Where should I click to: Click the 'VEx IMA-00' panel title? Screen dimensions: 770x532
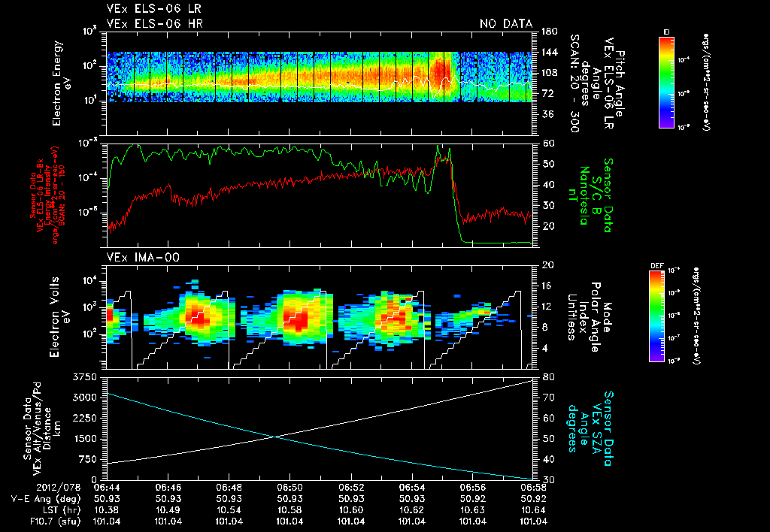click(143, 257)
